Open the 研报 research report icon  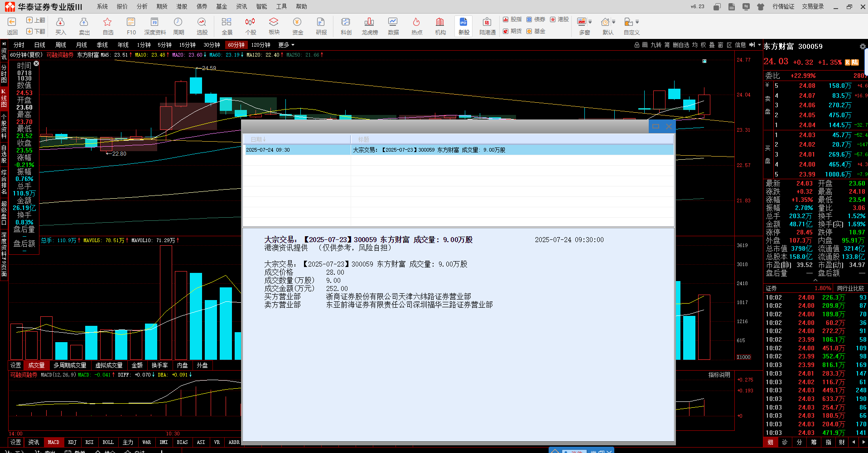point(321,26)
